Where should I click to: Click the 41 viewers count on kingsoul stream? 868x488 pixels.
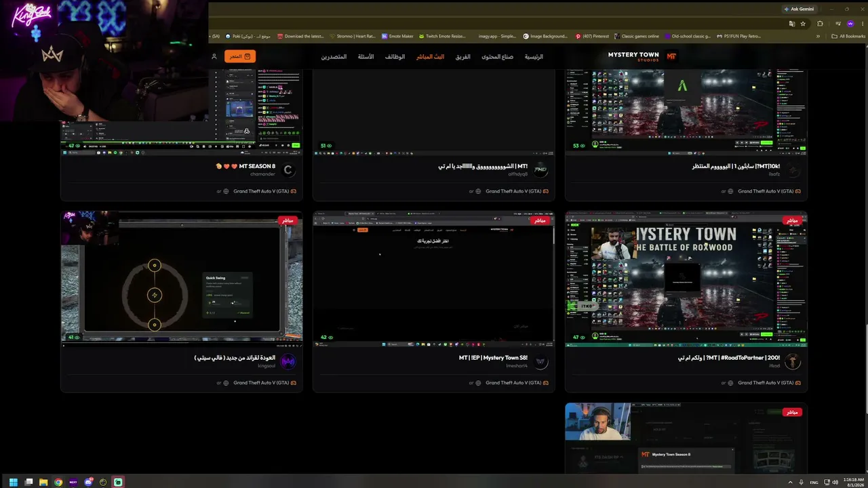pyautogui.click(x=74, y=337)
